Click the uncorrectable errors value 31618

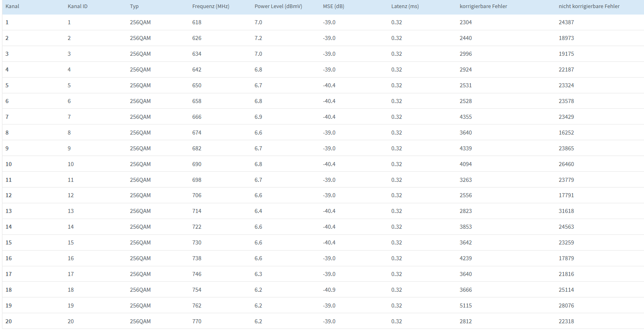coord(566,211)
